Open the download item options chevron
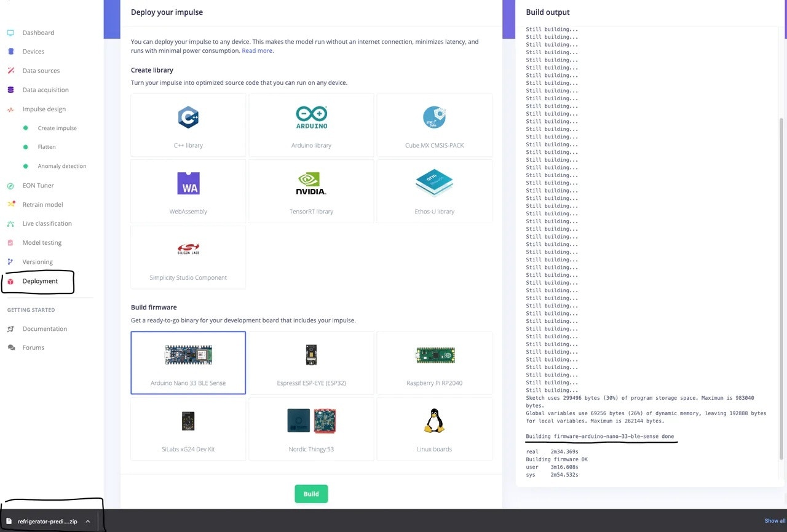This screenshot has width=787, height=532. pyautogui.click(x=88, y=521)
